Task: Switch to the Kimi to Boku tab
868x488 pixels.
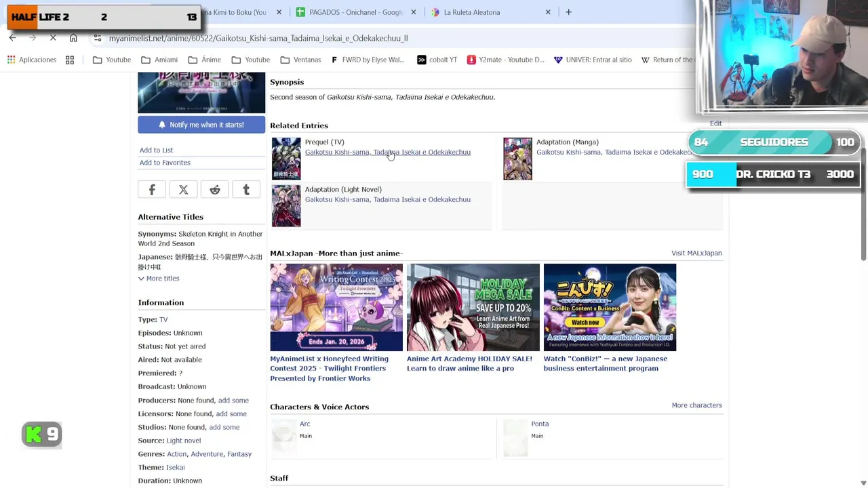Action: pyautogui.click(x=237, y=12)
